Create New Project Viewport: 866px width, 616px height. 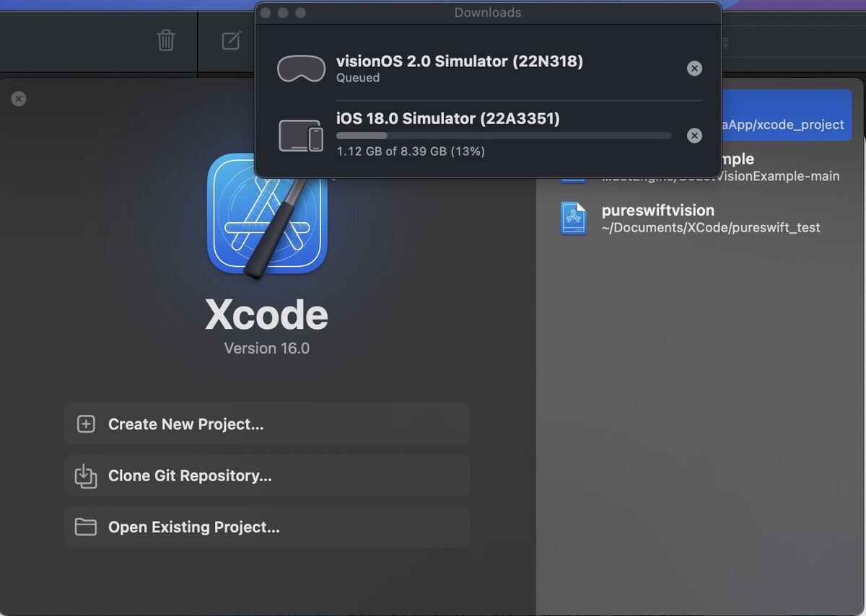(x=267, y=424)
